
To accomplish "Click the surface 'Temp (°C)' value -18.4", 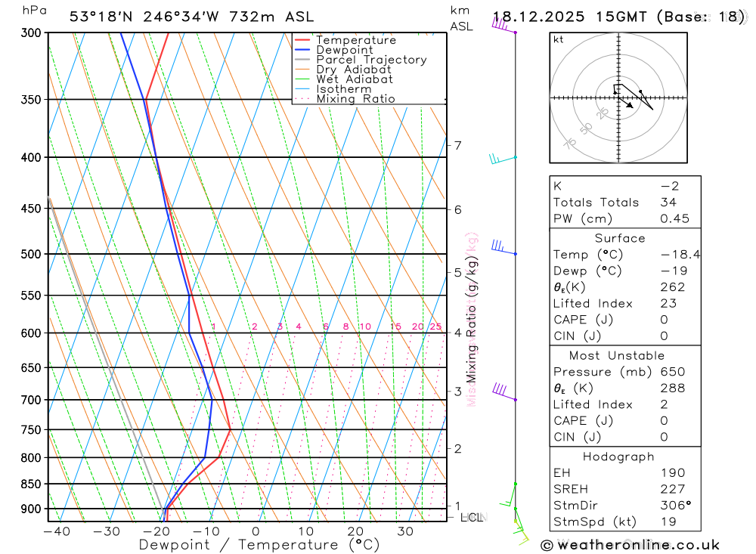I will click(x=680, y=255).
